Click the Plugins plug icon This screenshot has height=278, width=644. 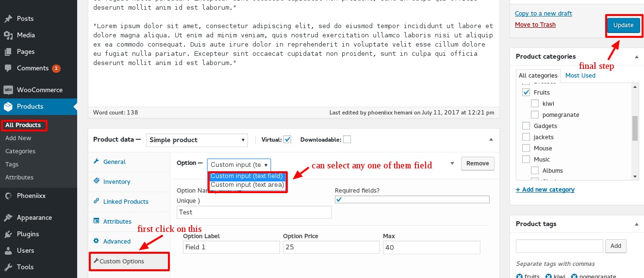(x=8, y=234)
